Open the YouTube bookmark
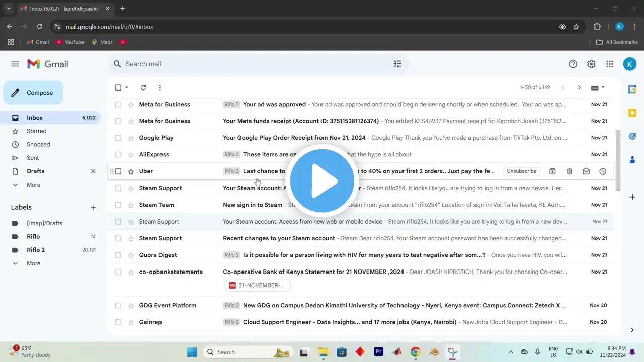 (70, 42)
